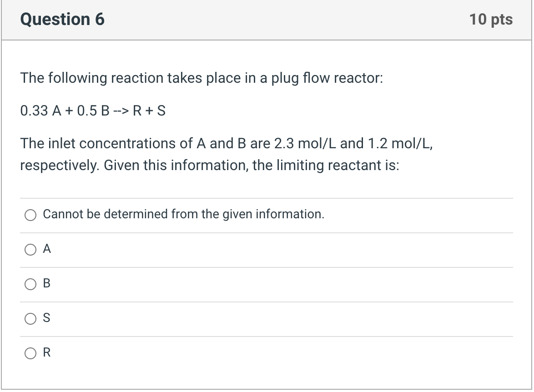Click the reaction equation '0.33 A + 0.5 B --> R + S'
Screen dimensions: 534x392
pyautogui.click(x=93, y=111)
